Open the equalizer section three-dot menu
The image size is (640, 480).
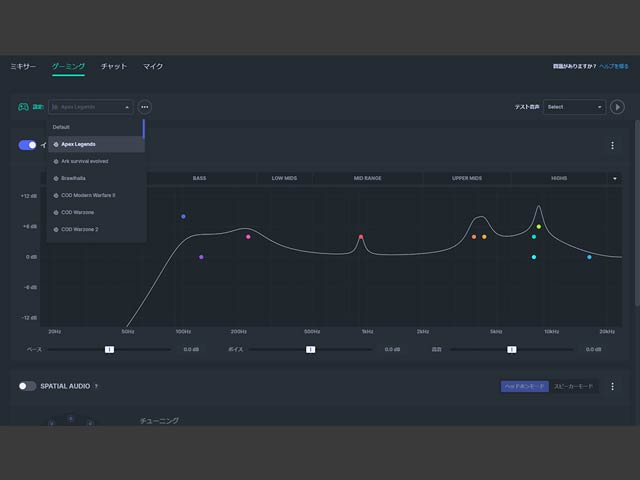click(612, 145)
